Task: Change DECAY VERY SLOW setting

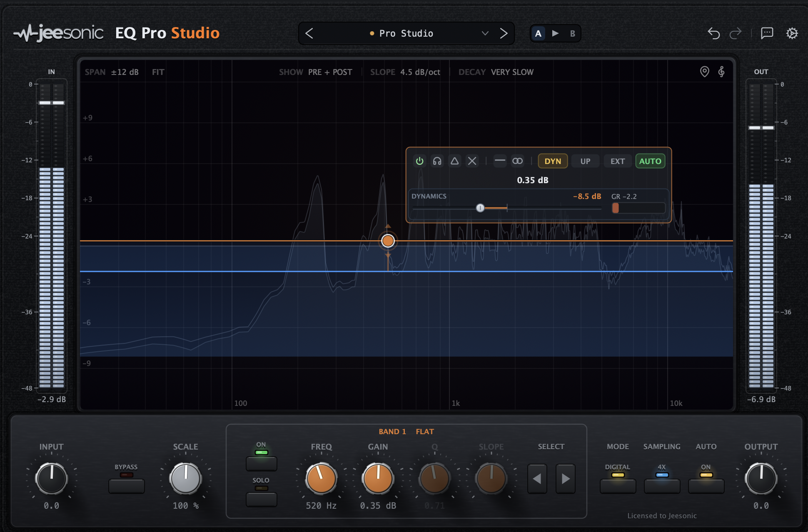Action: 496,72
